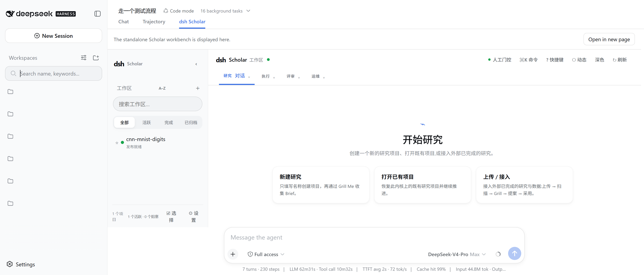Open ⌘K 命令 command palette
The height and width of the screenshot is (275, 644).
pyautogui.click(x=529, y=60)
